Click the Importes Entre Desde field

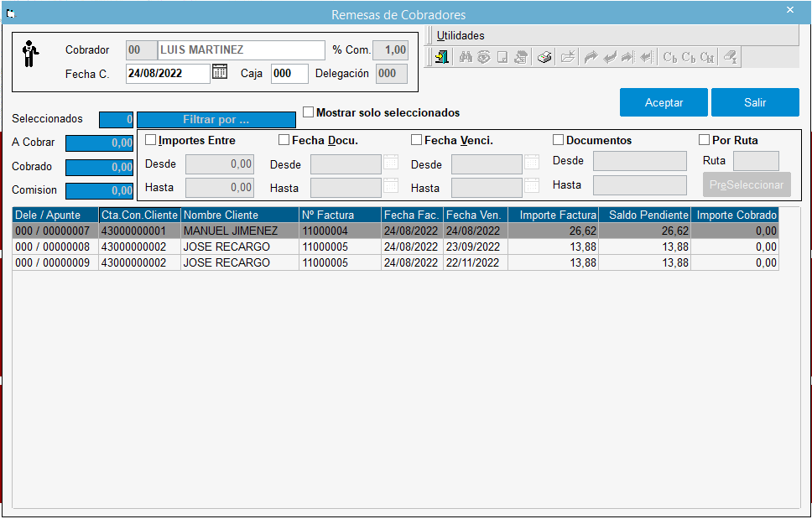coord(220,164)
